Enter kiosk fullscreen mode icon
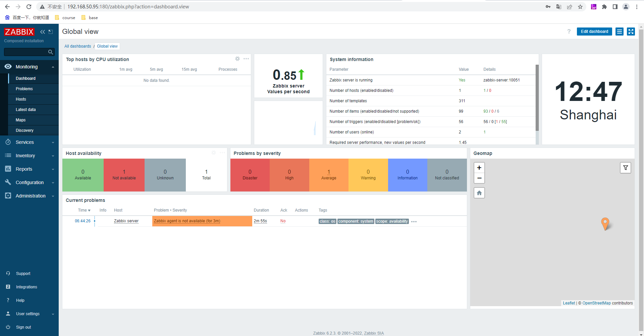The height and width of the screenshot is (336, 644). [x=631, y=32]
